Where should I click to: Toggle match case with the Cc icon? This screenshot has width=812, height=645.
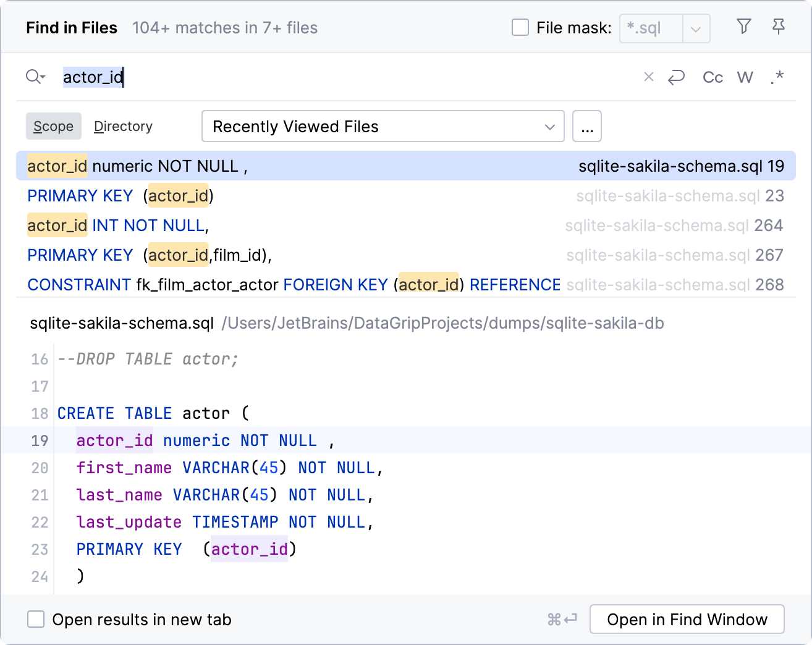pyautogui.click(x=713, y=77)
